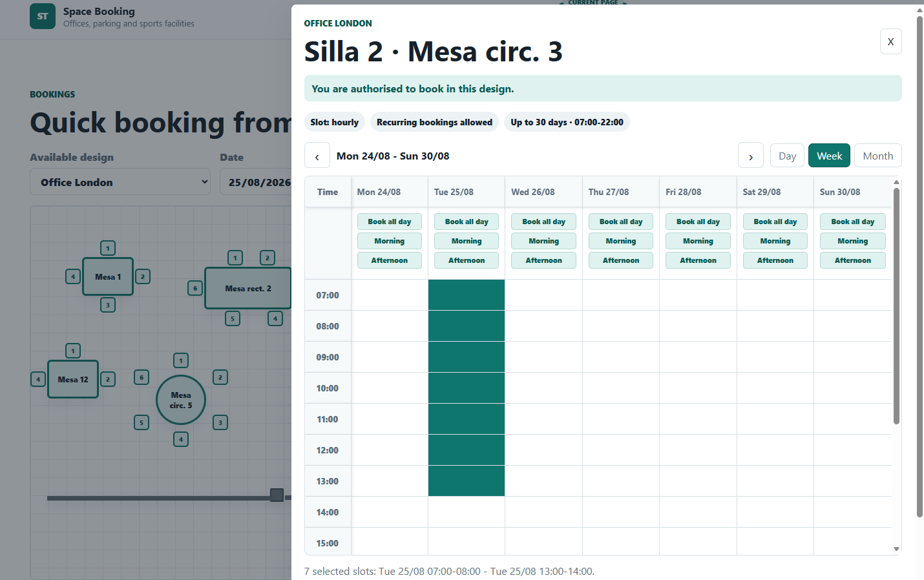The height and width of the screenshot is (580, 924).
Task: Book all day for Tue 25/08
Action: (x=467, y=222)
